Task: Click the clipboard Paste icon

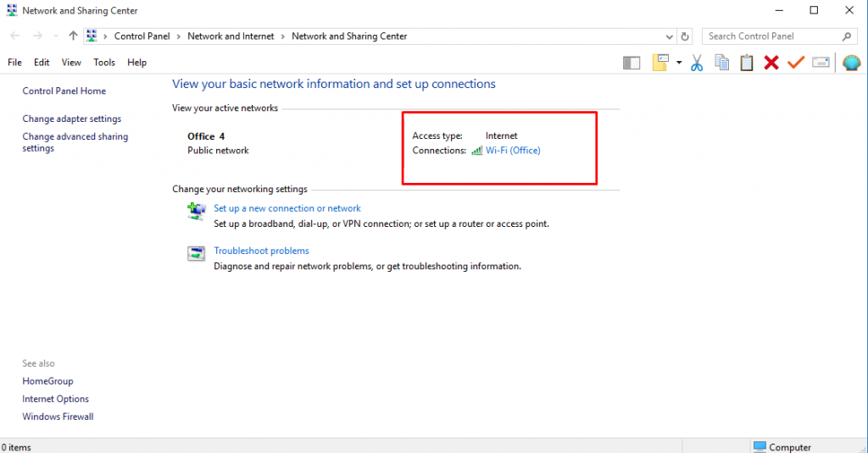Action: click(747, 63)
